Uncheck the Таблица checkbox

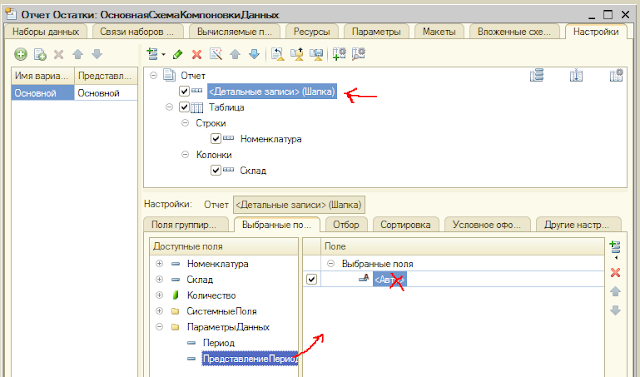[184, 107]
